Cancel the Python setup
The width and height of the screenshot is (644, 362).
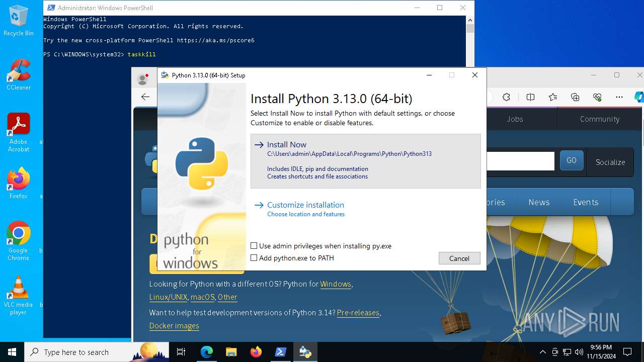coord(459,258)
